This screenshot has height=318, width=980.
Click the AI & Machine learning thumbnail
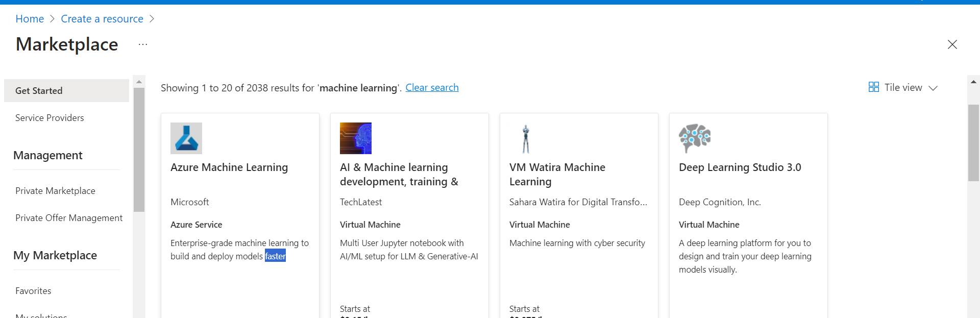[x=356, y=138]
